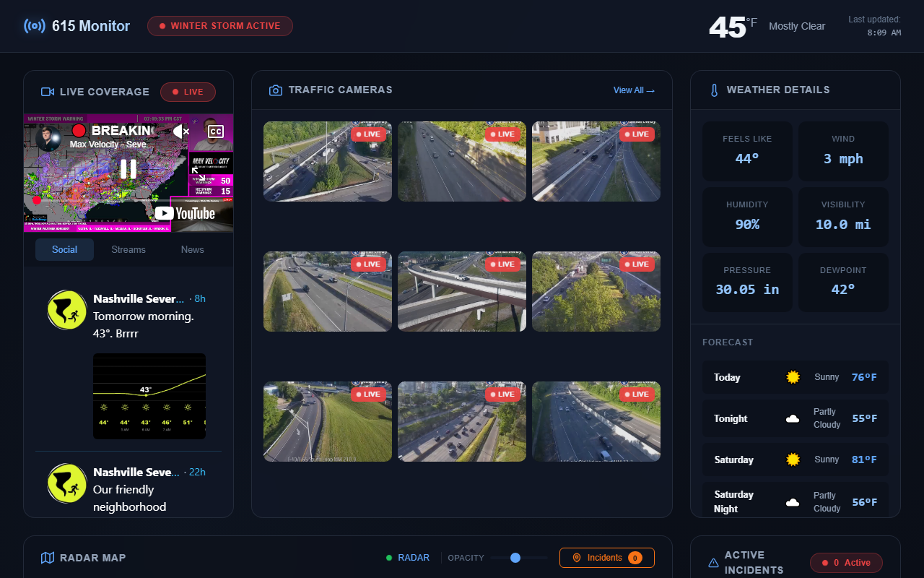Open the top-left traffic camera feed

(x=328, y=161)
